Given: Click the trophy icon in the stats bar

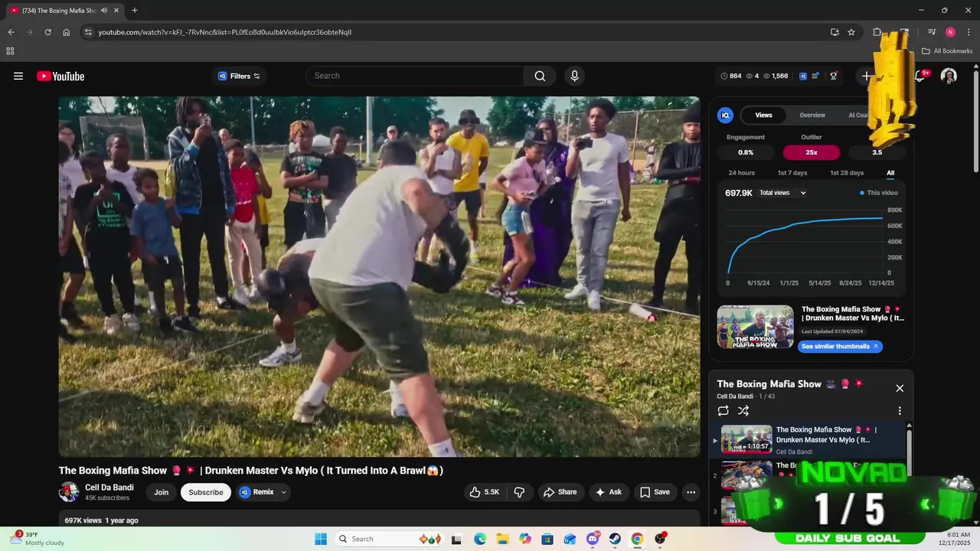Looking at the screenshot, I should tap(834, 76).
